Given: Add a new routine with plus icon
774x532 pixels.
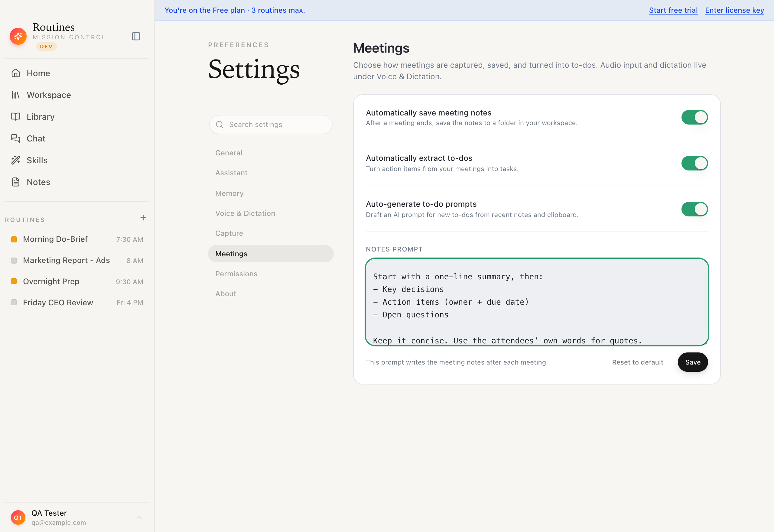Looking at the screenshot, I should click(x=143, y=218).
